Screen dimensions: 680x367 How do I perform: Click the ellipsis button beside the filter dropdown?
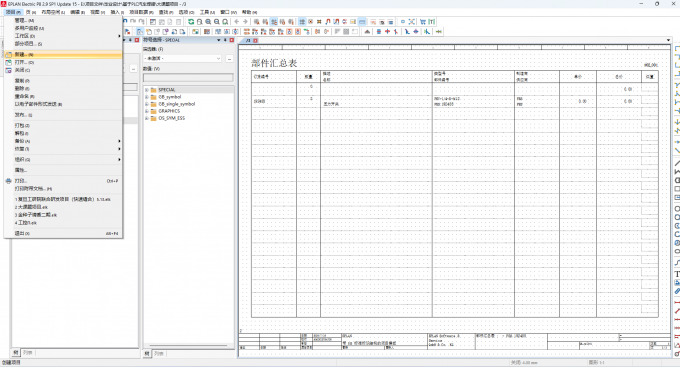click(229, 58)
